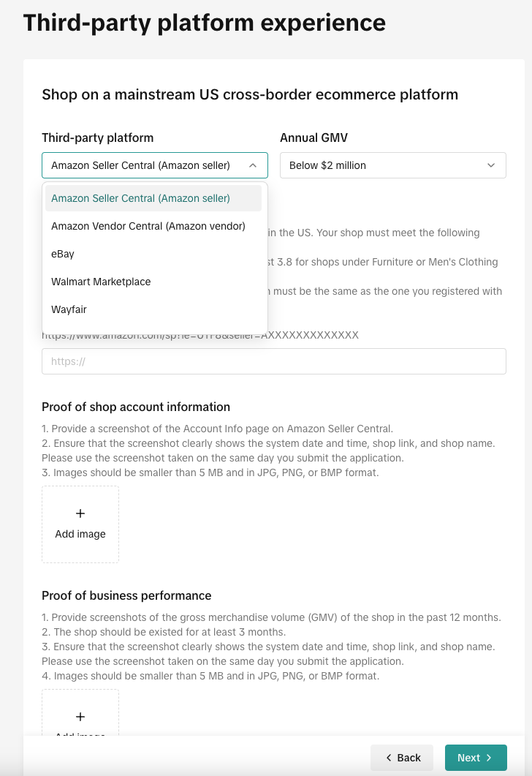This screenshot has width=532, height=776.
Task: Click the plus icon under business performance proof
Action: point(80,717)
